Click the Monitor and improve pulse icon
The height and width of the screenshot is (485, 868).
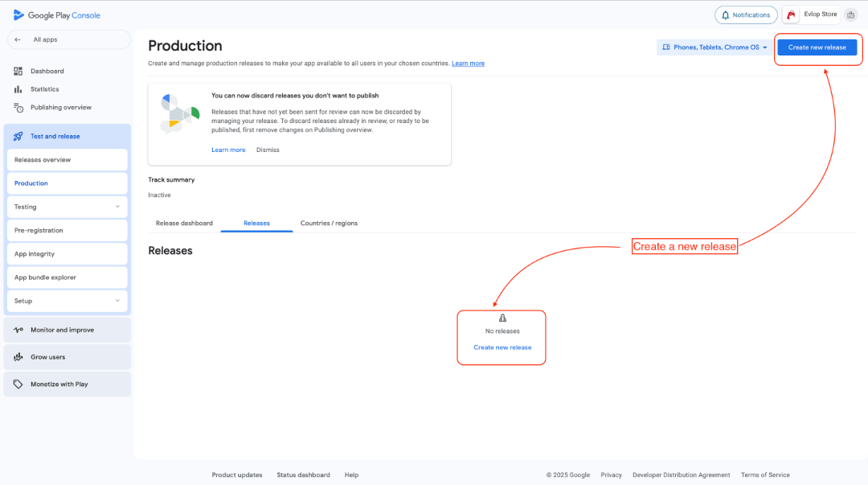18,330
